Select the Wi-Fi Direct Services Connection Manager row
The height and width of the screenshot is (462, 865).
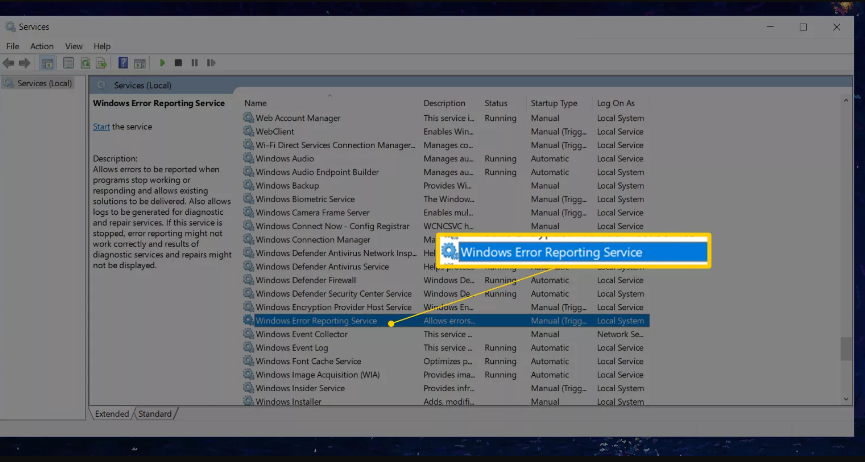[446, 145]
